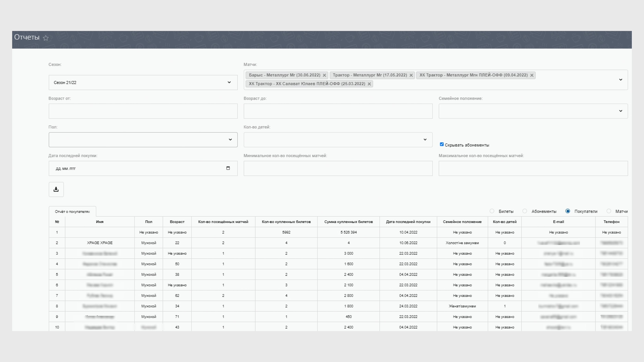
Task: Open Семейное положение dropdown
Action: 533,111
